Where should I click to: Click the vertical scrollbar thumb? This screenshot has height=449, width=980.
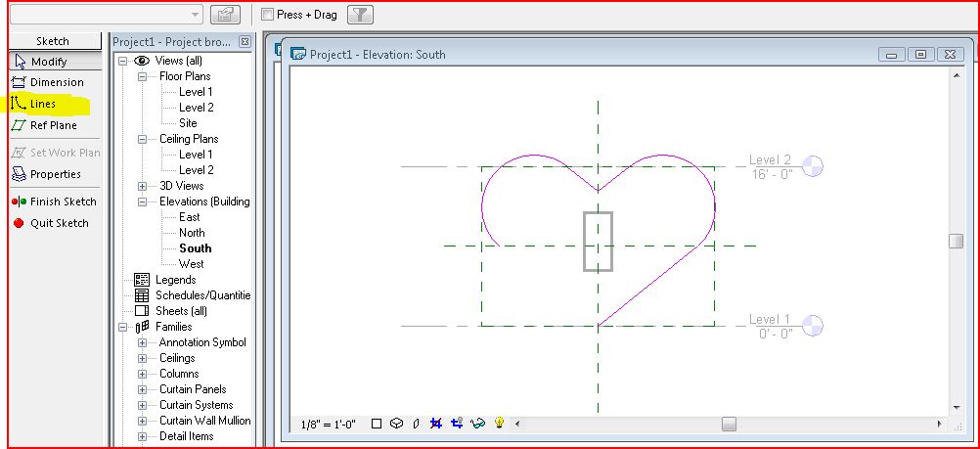click(956, 241)
